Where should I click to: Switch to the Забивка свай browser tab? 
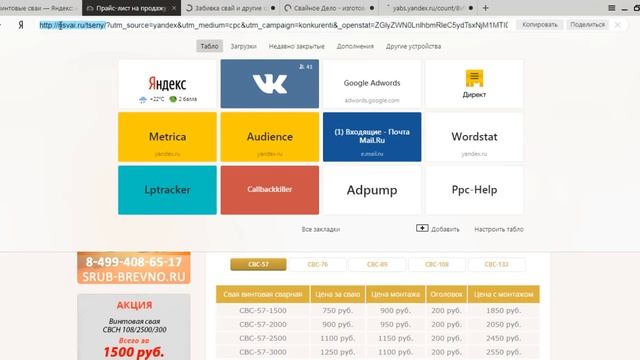(x=230, y=8)
